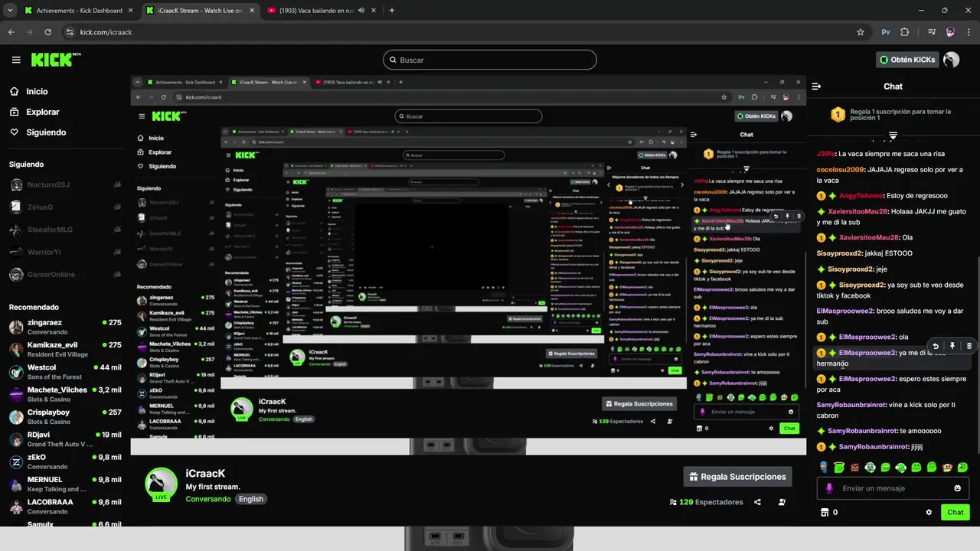Open the Kick shop icon below chat
Image resolution: width=980 pixels, height=551 pixels.
click(825, 513)
